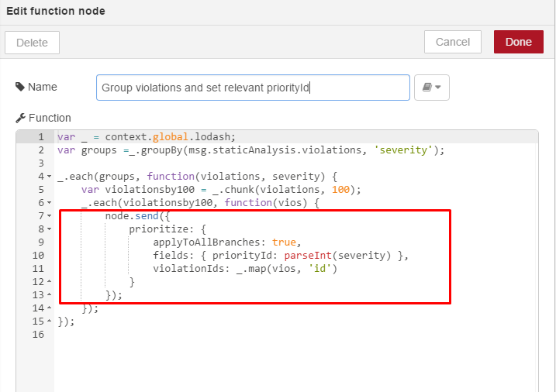Collapse code fold arrow on line 8
556x392 pixels.
(x=50, y=229)
